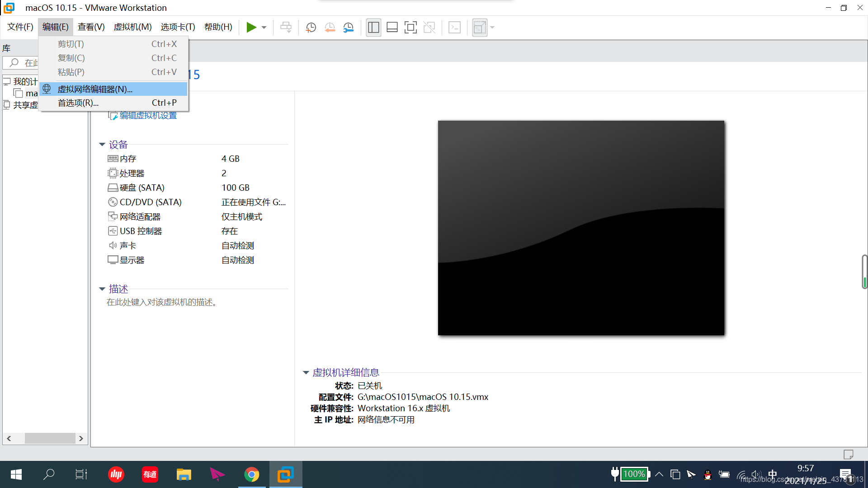Image resolution: width=868 pixels, height=488 pixels.
Task: Collapse the 设备 section
Action: pos(102,145)
